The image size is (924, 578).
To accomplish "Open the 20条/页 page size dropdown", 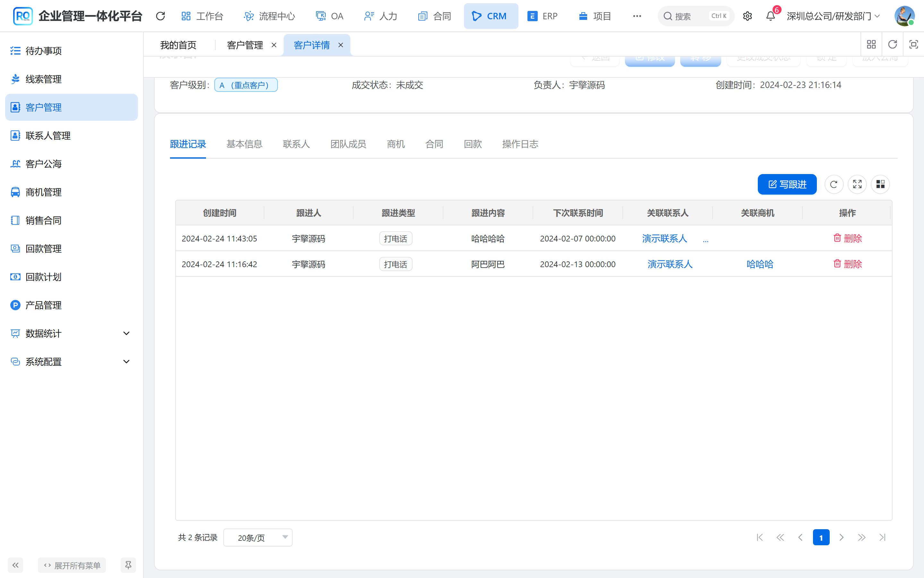I will click(258, 538).
